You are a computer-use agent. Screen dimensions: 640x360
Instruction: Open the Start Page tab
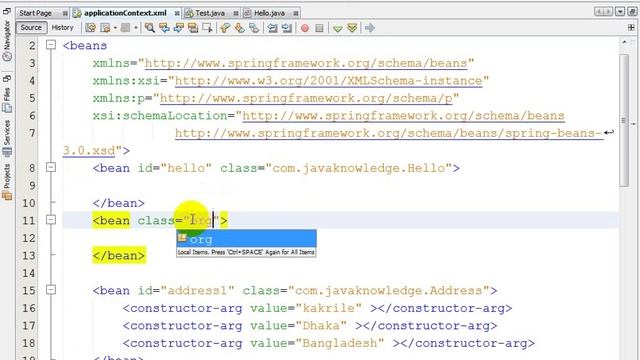click(x=36, y=13)
